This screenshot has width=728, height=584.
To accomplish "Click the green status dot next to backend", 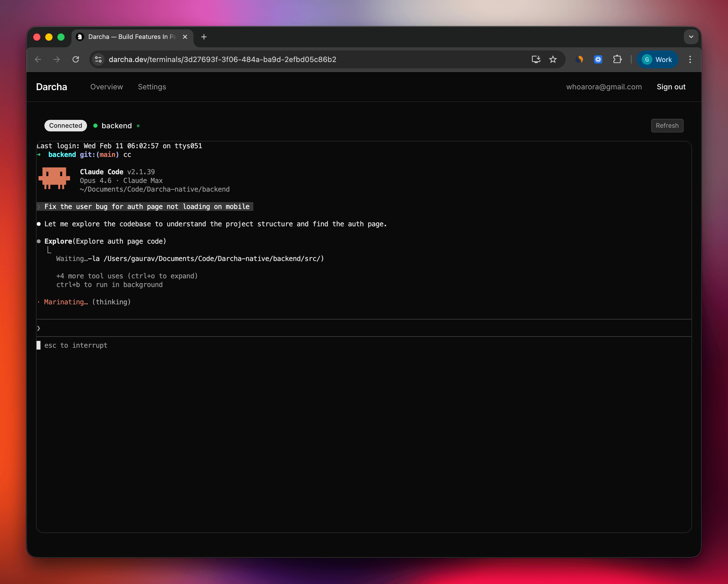I will (x=95, y=126).
